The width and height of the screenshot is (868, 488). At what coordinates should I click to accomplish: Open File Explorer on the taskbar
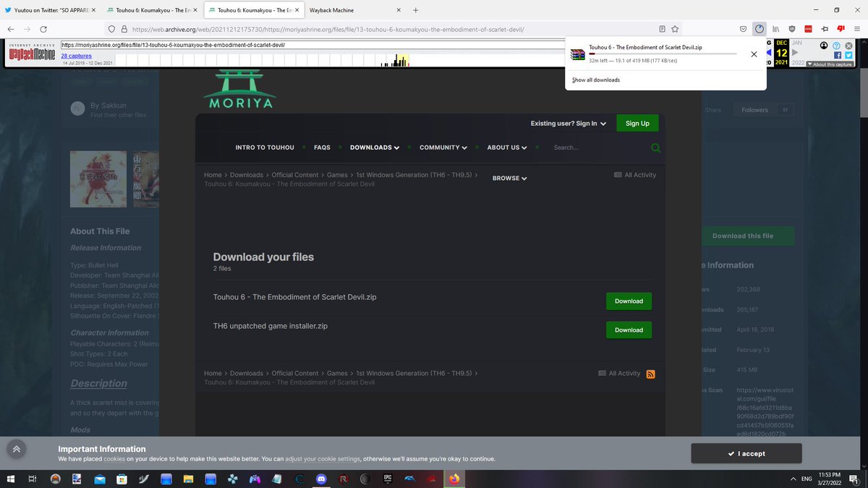(x=188, y=479)
